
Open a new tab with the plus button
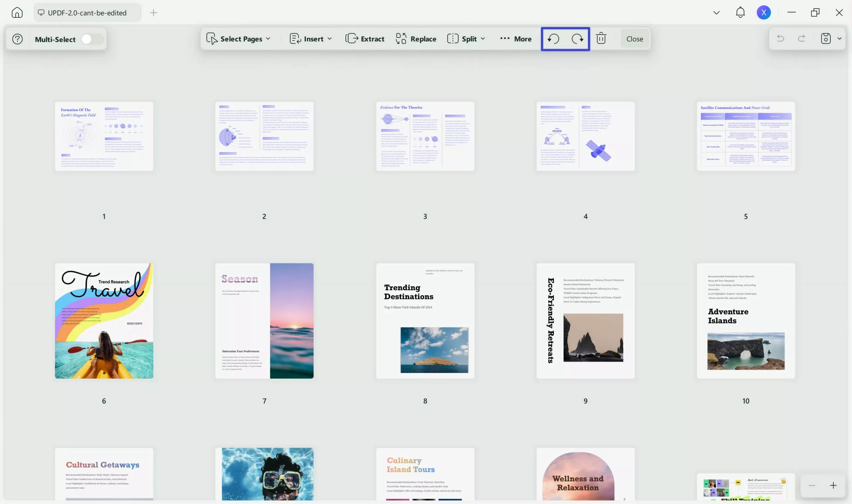click(153, 13)
